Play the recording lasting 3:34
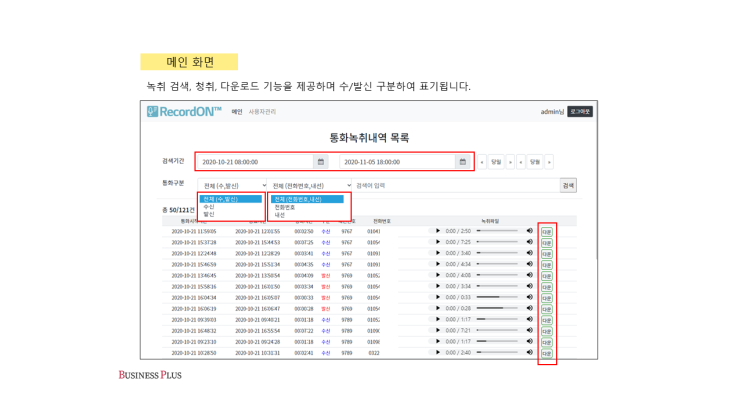 [x=438, y=286]
